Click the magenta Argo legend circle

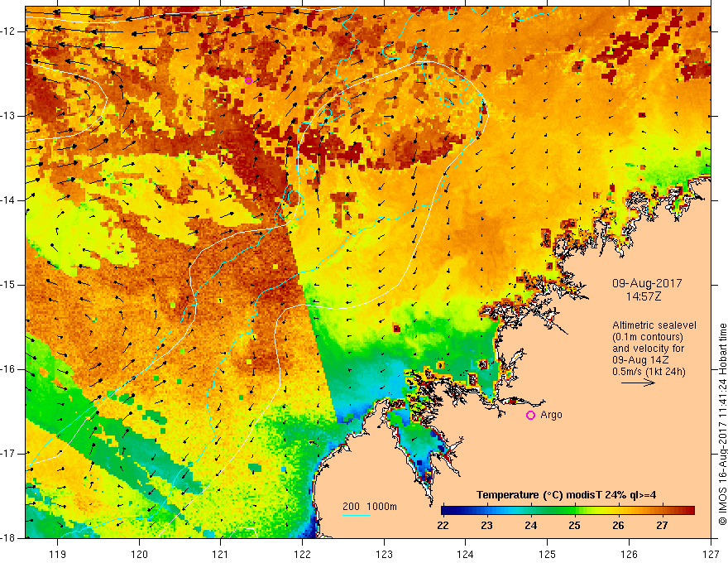point(530,416)
